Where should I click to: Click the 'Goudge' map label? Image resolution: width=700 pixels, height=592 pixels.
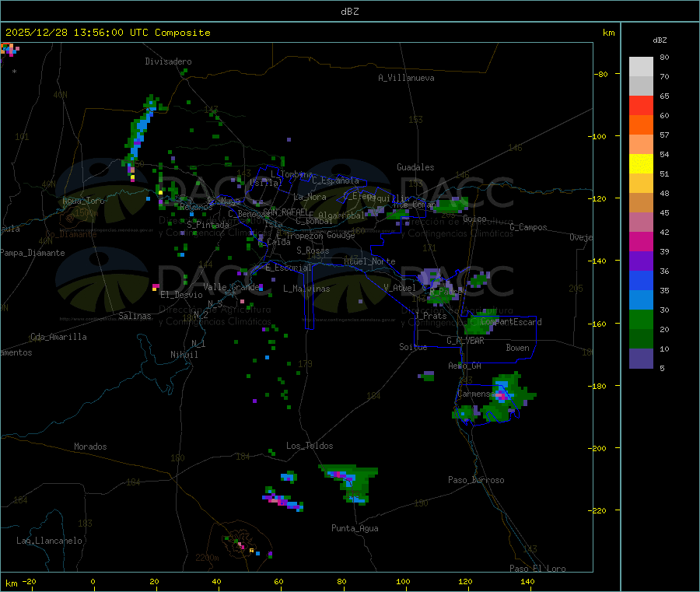pos(341,235)
